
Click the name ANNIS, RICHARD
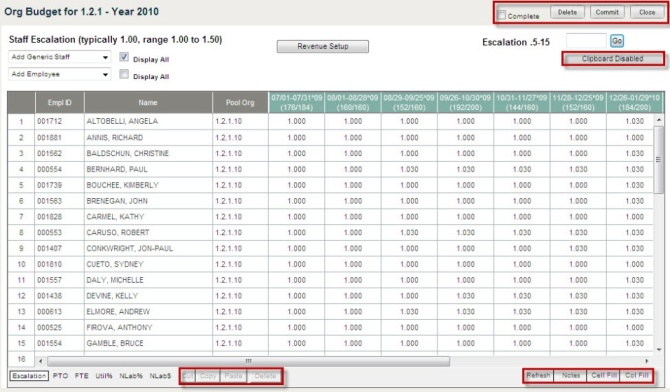[x=115, y=138]
